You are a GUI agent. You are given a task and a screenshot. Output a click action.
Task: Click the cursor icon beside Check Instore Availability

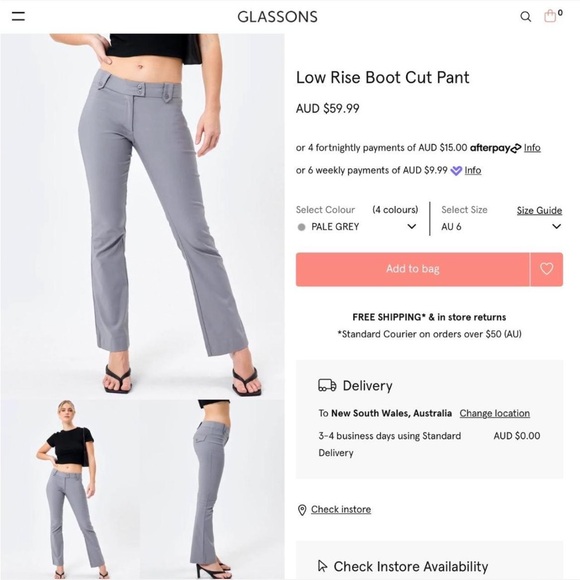tap(323, 566)
